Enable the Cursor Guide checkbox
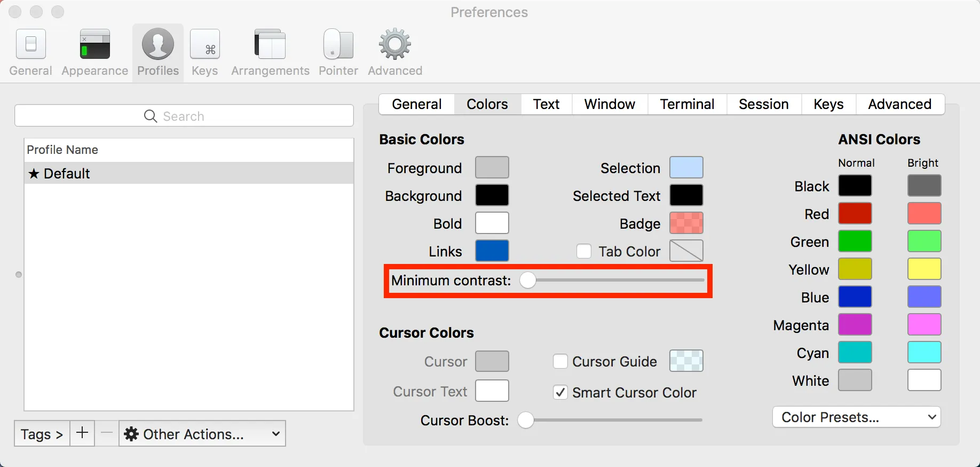This screenshot has width=980, height=467. (x=560, y=362)
